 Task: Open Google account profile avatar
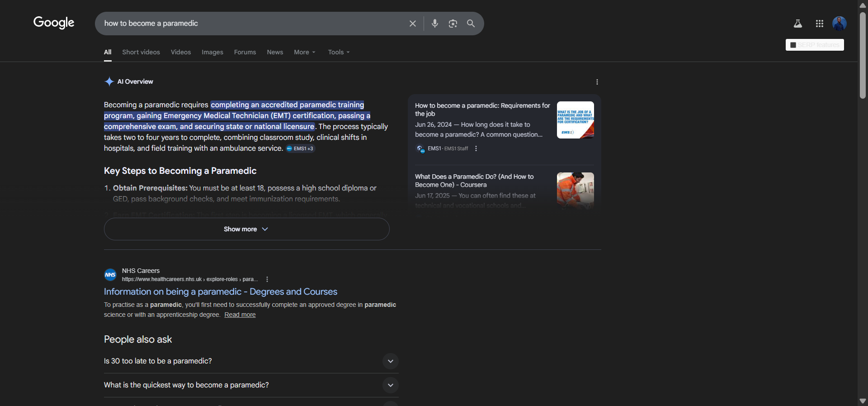point(840,24)
